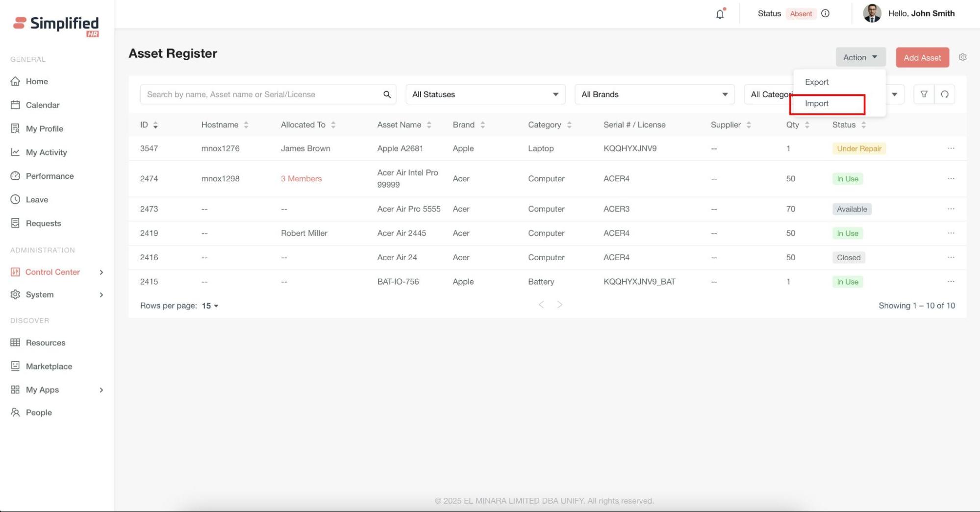Open the All Brands dropdown
This screenshot has height=512, width=980.
pyautogui.click(x=654, y=95)
